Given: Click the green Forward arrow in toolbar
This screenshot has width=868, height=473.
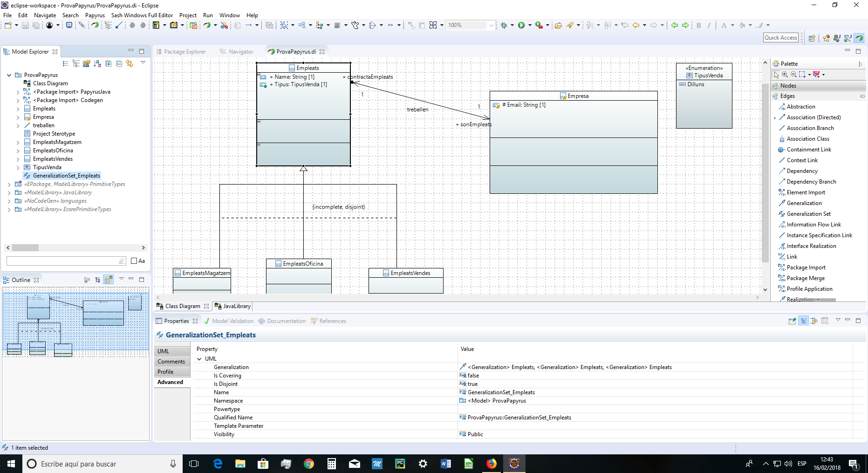Looking at the screenshot, I should 685,25.
